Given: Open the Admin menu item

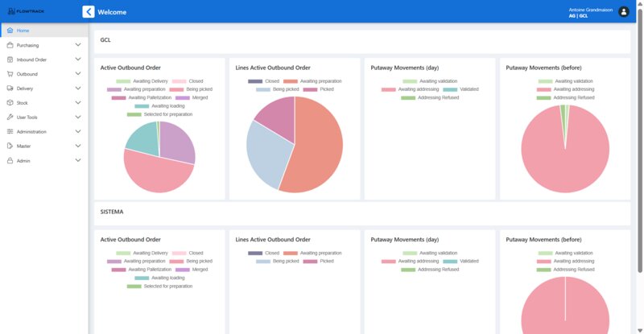Looking at the screenshot, I should pos(23,160).
